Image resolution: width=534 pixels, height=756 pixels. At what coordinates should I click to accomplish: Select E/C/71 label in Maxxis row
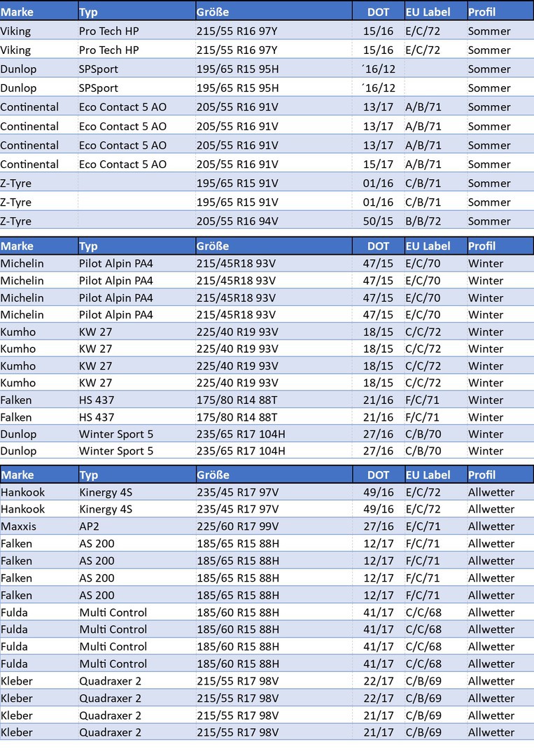[423, 526]
